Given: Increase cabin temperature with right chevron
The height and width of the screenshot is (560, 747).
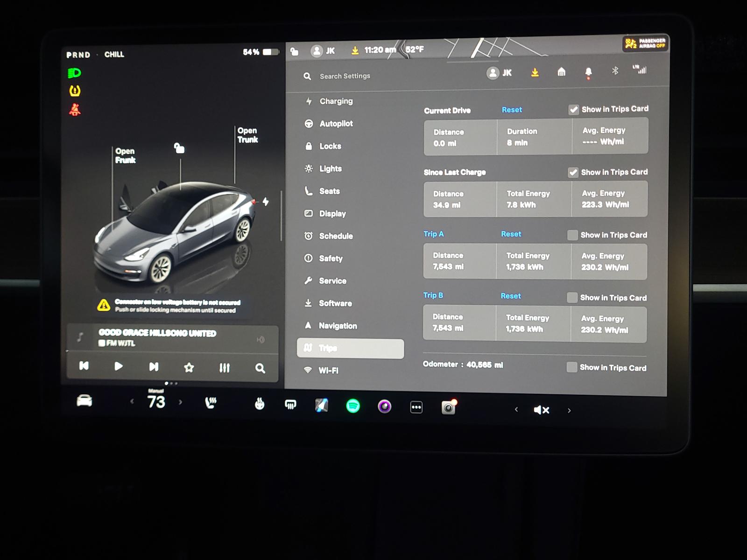Looking at the screenshot, I should tap(181, 402).
